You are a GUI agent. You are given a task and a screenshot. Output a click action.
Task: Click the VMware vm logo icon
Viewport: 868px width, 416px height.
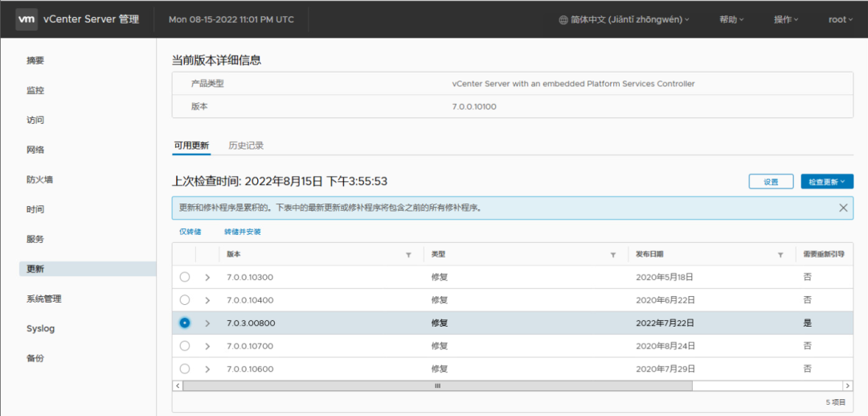point(27,19)
